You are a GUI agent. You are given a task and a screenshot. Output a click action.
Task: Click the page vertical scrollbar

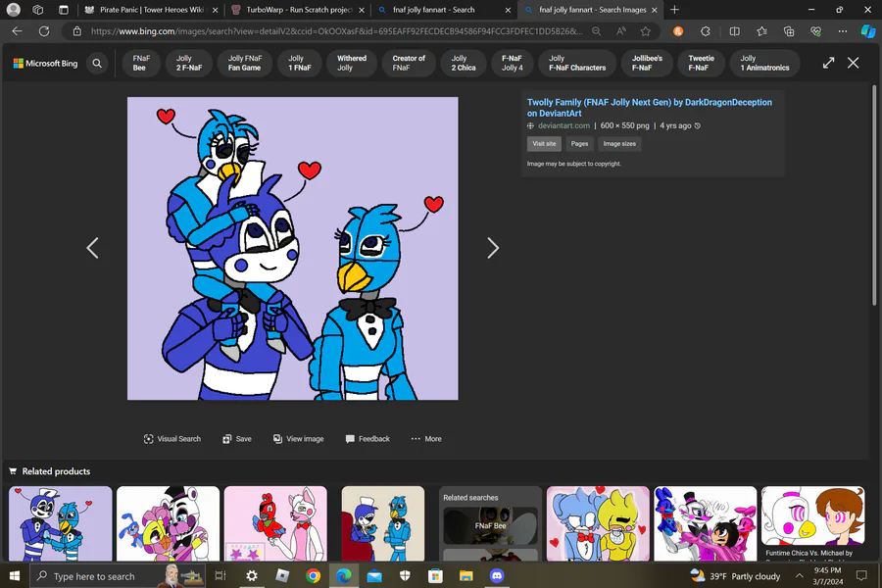pos(874,195)
